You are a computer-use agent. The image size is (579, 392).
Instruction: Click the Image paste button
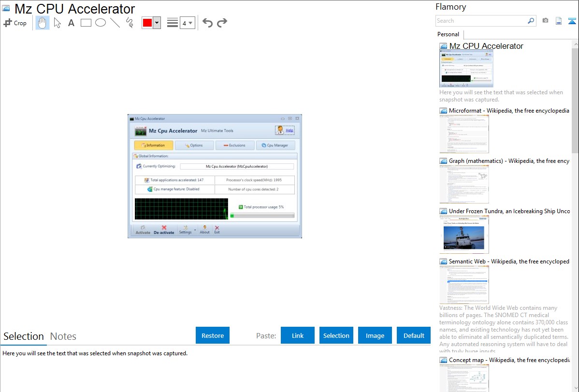pos(375,335)
